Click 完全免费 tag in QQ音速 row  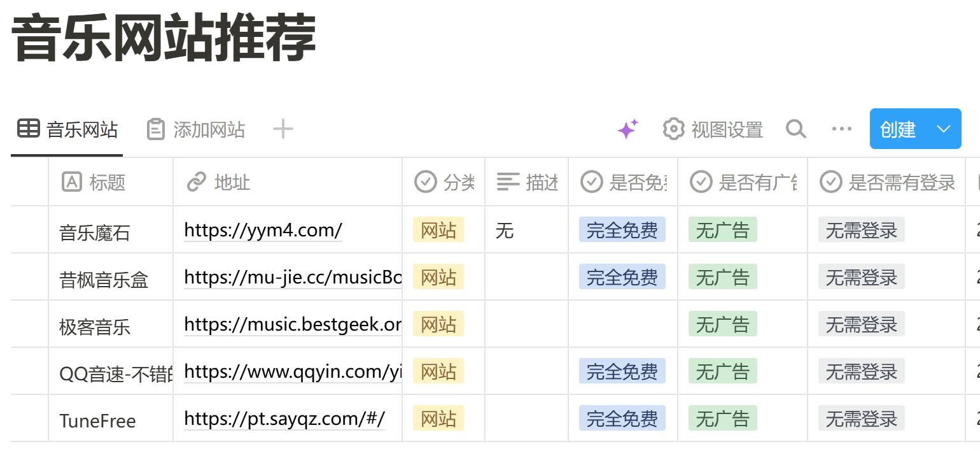click(622, 371)
